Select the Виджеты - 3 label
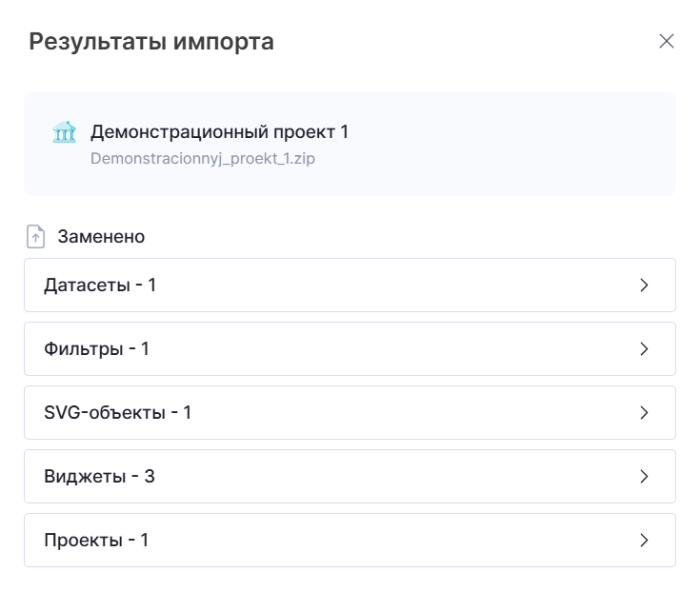The height and width of the screenshot is (611, 700). pos(99,476)
